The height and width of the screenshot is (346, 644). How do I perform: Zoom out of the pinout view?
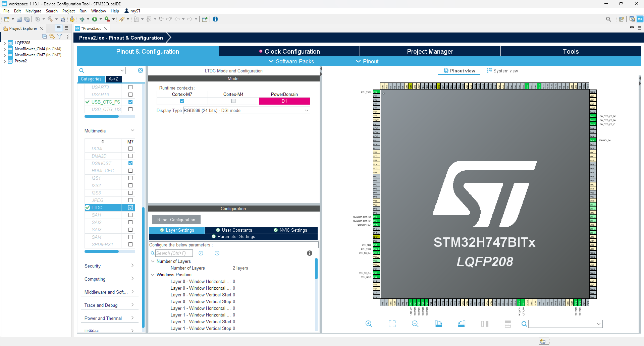pyautogui.click(x=415, y=324)
